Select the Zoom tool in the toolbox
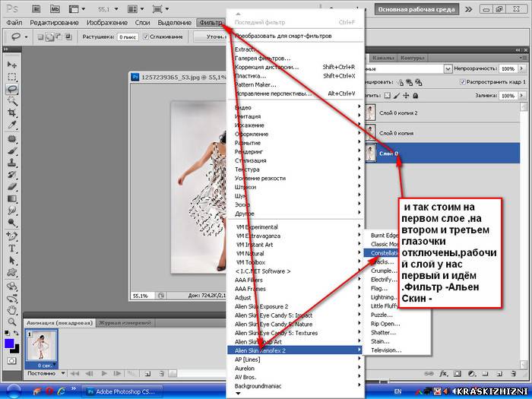532x399 pixels. [12, 321]
